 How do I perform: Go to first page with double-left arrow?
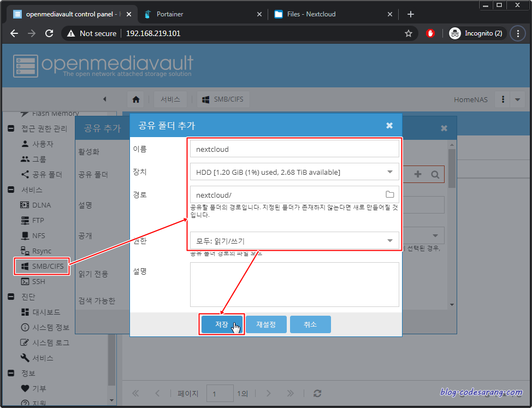pyautogui.click(x=135, y=393)
